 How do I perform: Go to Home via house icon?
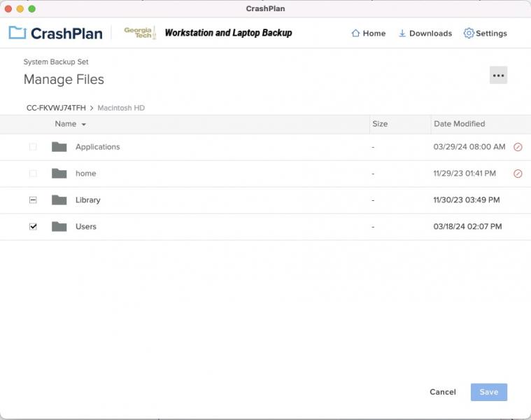click(x=355, y=33)
